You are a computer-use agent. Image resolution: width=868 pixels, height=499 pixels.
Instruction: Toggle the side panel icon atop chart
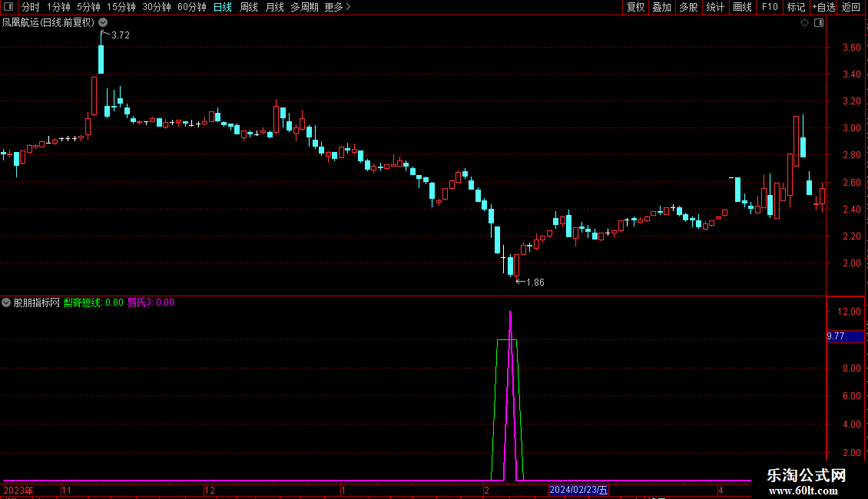click(x=819, y=23)
